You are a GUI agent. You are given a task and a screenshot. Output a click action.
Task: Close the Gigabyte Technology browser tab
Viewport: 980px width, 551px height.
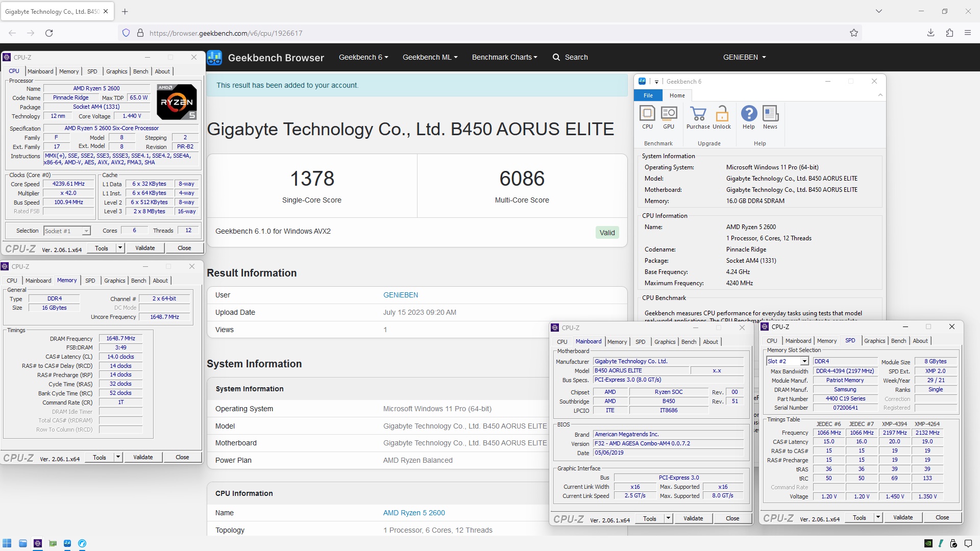(106, 11)
